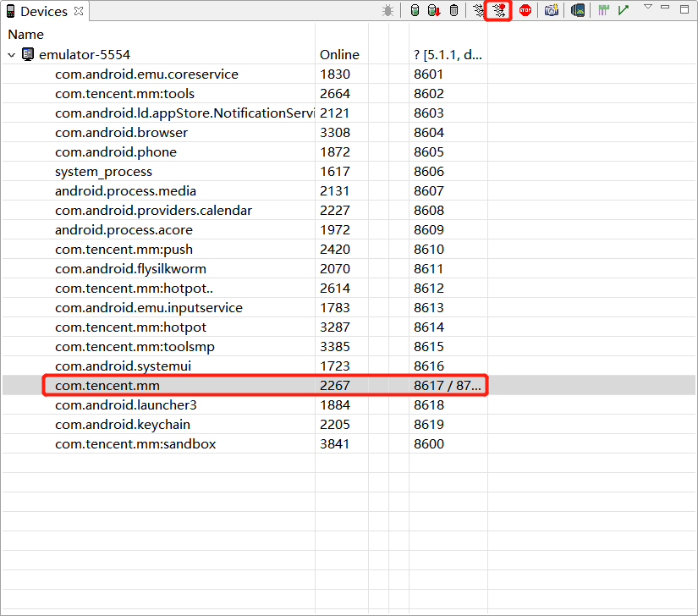
Task: Click the Debug selected process bug icon
Action: click(387, 11)
